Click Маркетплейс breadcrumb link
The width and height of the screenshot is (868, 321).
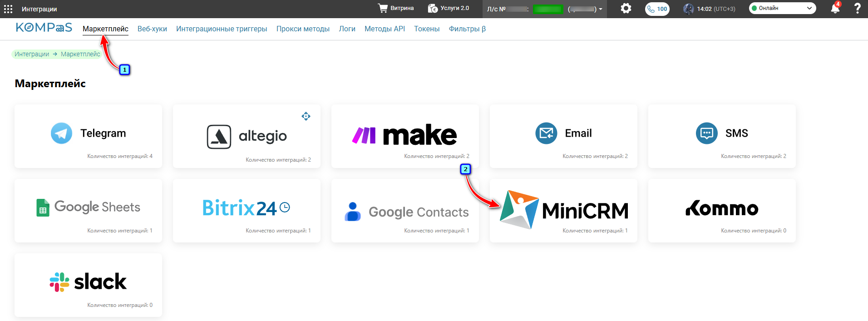tap(80, 54)
